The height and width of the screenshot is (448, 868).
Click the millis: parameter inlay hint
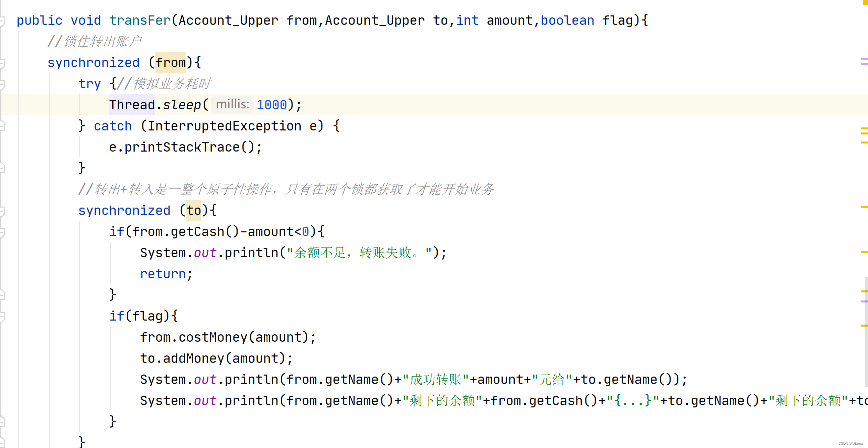point(232,105)
